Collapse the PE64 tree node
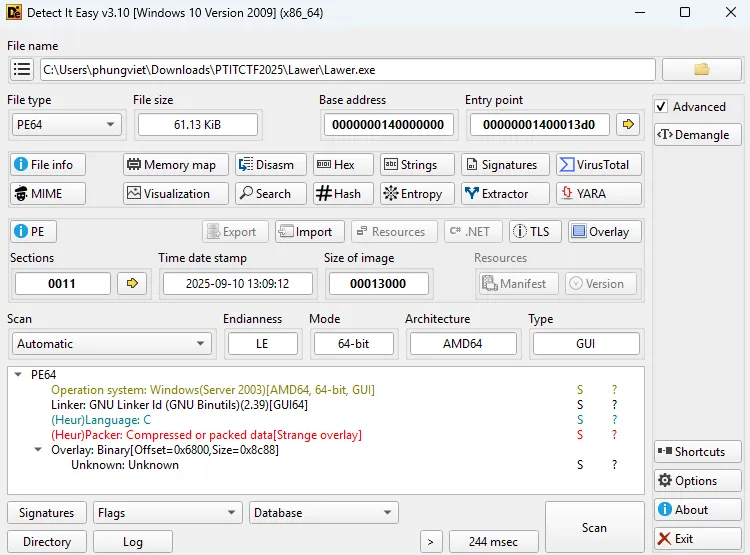The height and width of the screenshot is (555, 750). tap(19, 375)
